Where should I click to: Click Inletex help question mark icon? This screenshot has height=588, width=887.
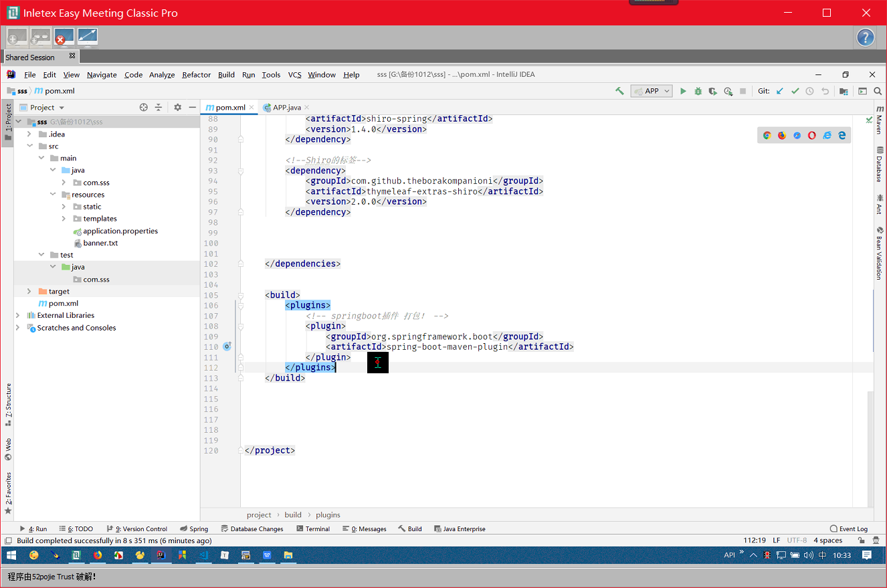866,37
